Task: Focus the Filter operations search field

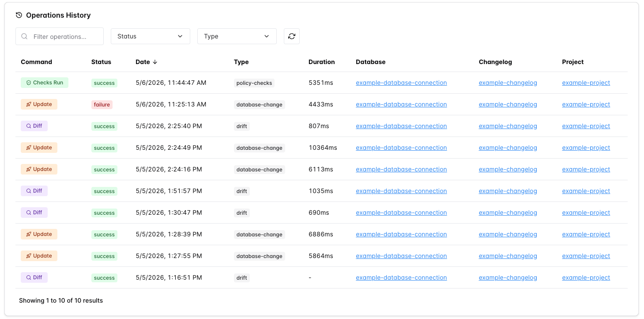Action: click(60, 36)
